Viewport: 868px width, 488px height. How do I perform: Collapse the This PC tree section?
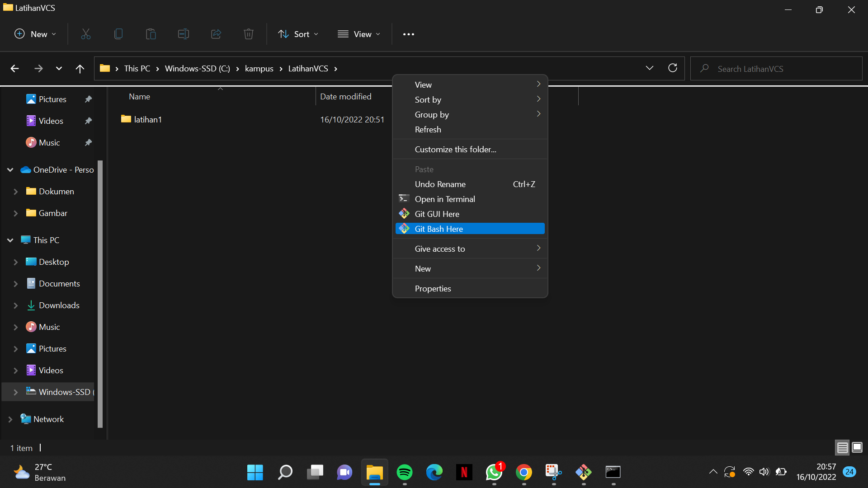[x=10, y=240]
